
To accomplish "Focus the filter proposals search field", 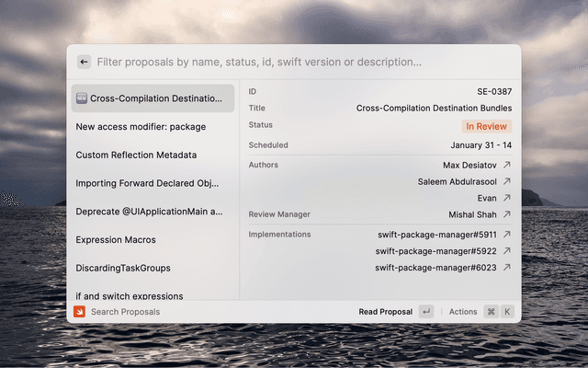I will tap(276, 62).
